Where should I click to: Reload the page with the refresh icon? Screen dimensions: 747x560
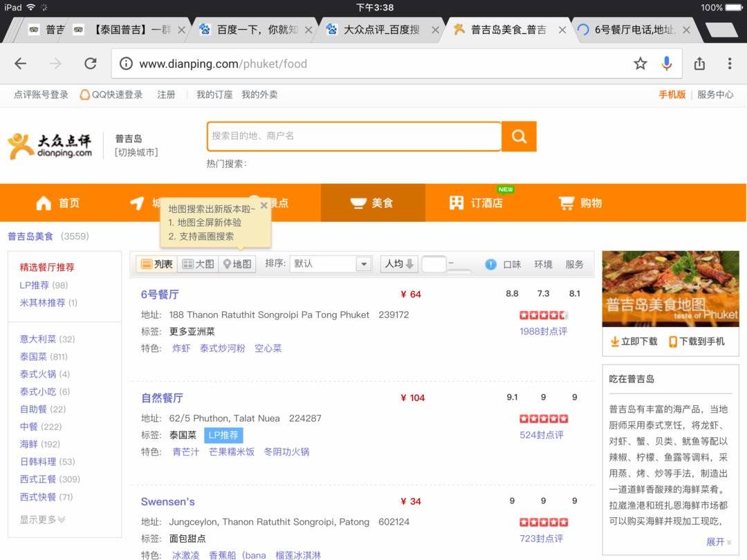(x=90, y=64)
